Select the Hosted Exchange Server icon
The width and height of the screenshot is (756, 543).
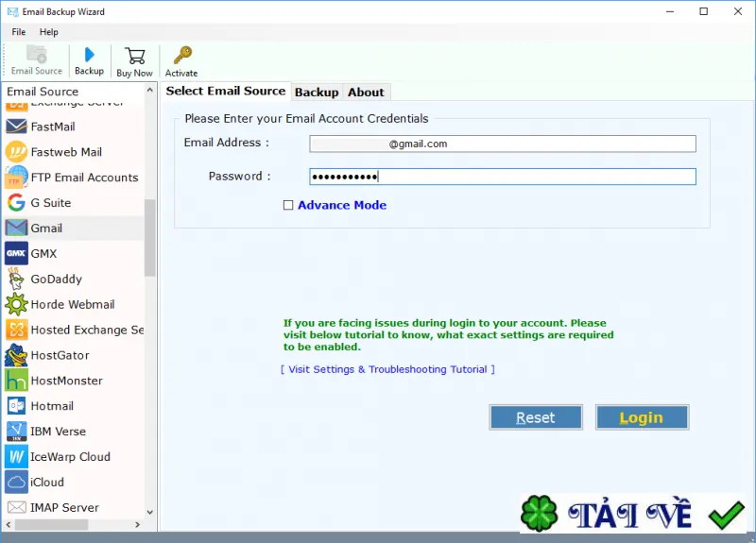pos(16,330)
